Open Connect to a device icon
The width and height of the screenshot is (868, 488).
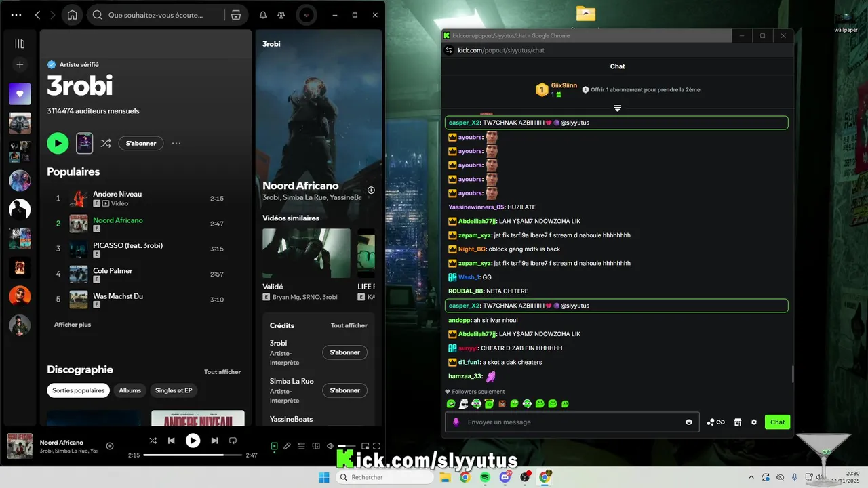click(x=316, y=446)
